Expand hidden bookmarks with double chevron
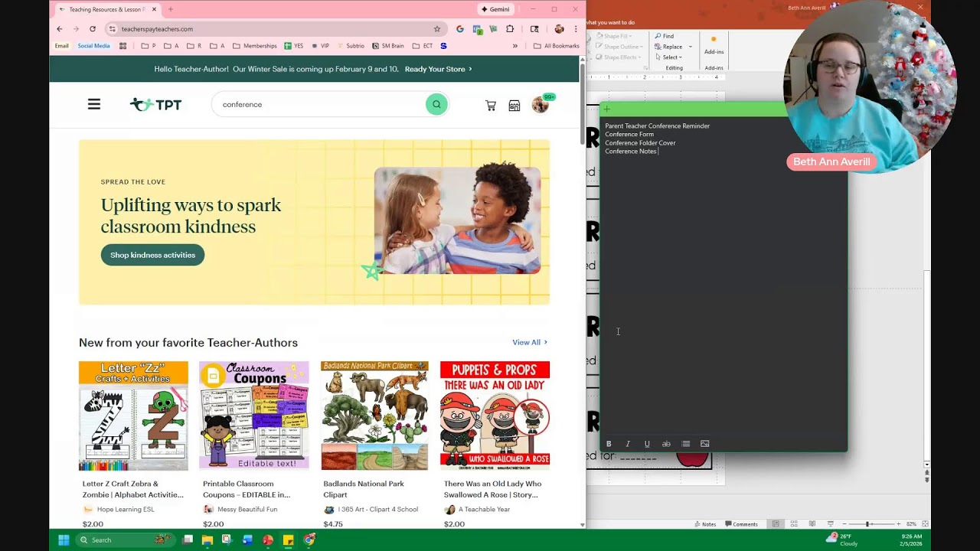The height and width of the screenshot is (551, 980). tap(514, 46)
